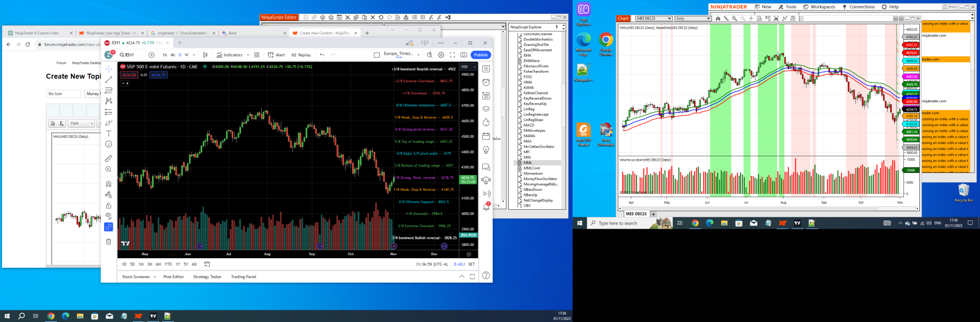
Task: Open the economic calendar icon
Action: (486, 136)
